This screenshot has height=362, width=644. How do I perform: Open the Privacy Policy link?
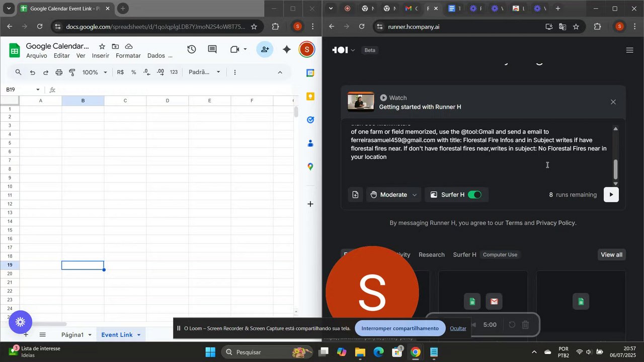[x=555, y=223]
